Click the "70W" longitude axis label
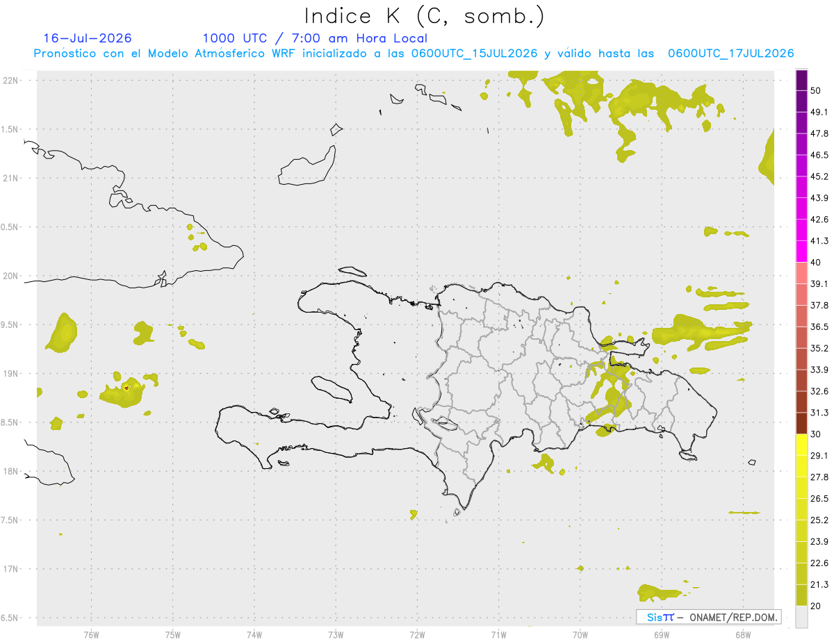The height and width of the screenshot is (644, 834). click(580, 634)
